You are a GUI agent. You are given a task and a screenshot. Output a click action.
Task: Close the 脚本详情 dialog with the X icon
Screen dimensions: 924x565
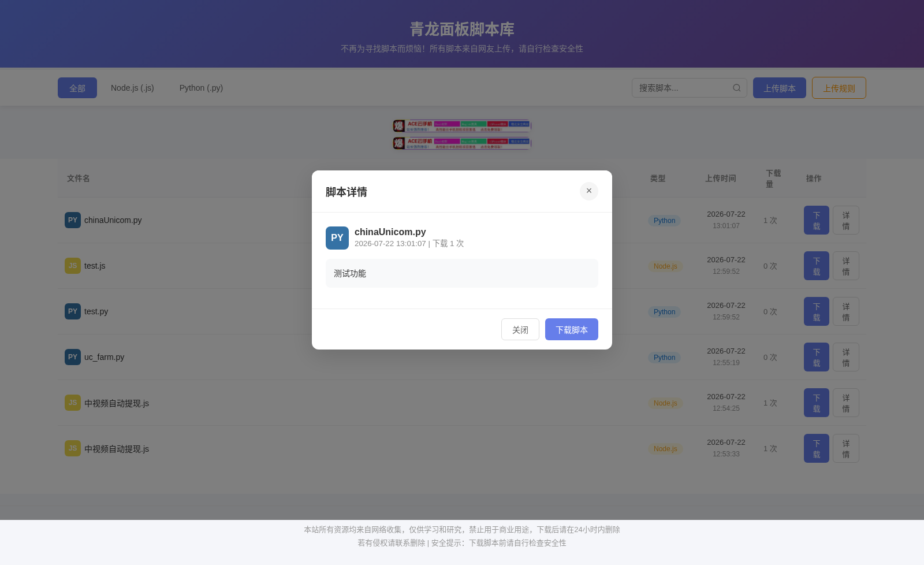[x=589, y=191]
